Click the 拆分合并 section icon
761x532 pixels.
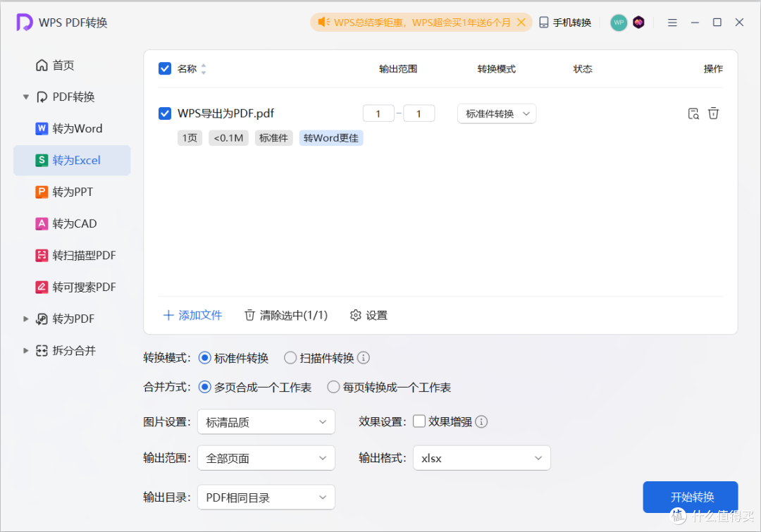click(42, 350)
